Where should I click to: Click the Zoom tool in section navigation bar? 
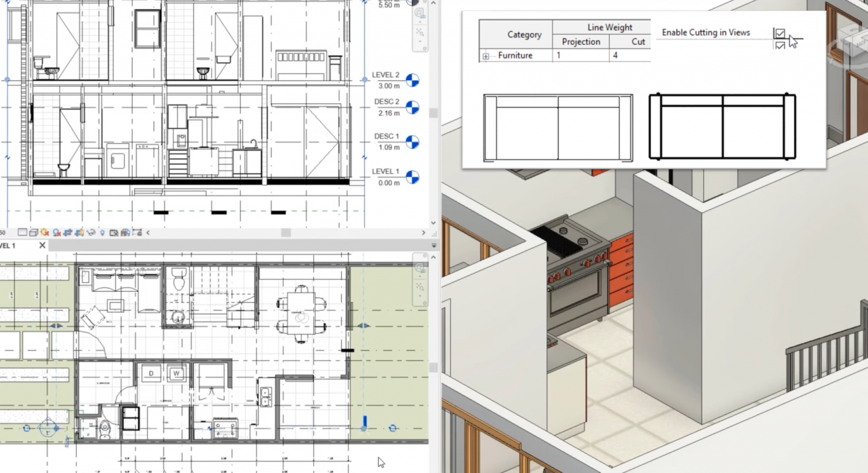click(x=420, y=32)
